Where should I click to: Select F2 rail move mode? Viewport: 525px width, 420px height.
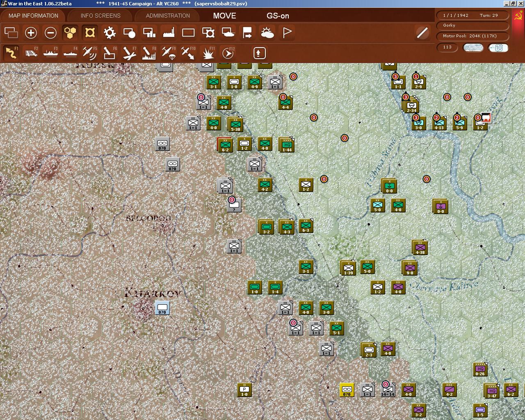click(x=31, y=53)
